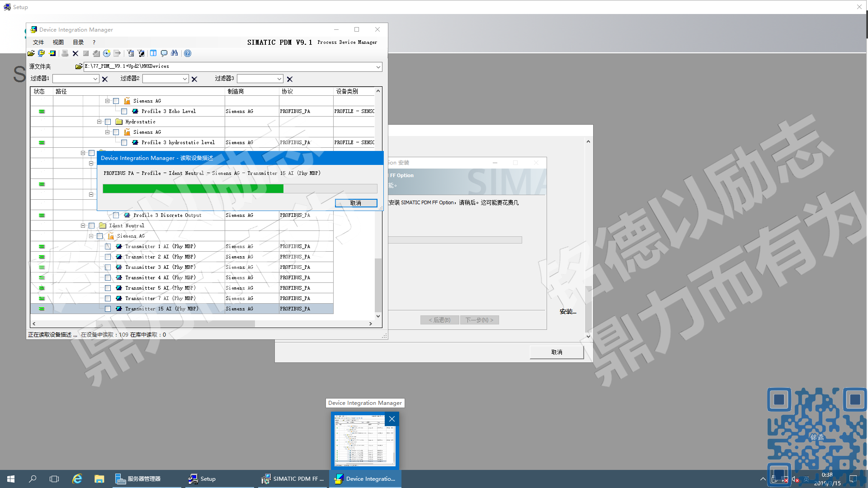Click the blue help question mark icon

[188, 53]
